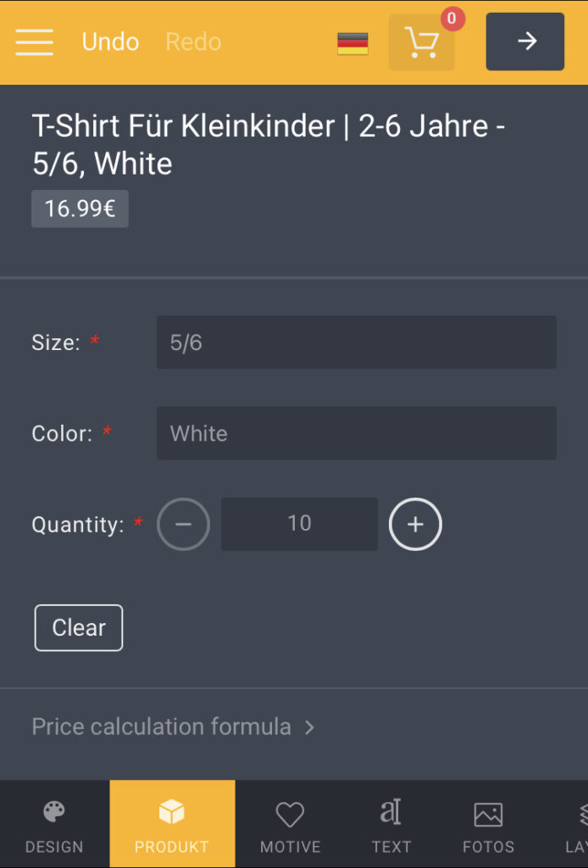Image resolution: width=588 pixels, height=868 pixels.
Task: Click the Clear button
Action: pos(79,628)
